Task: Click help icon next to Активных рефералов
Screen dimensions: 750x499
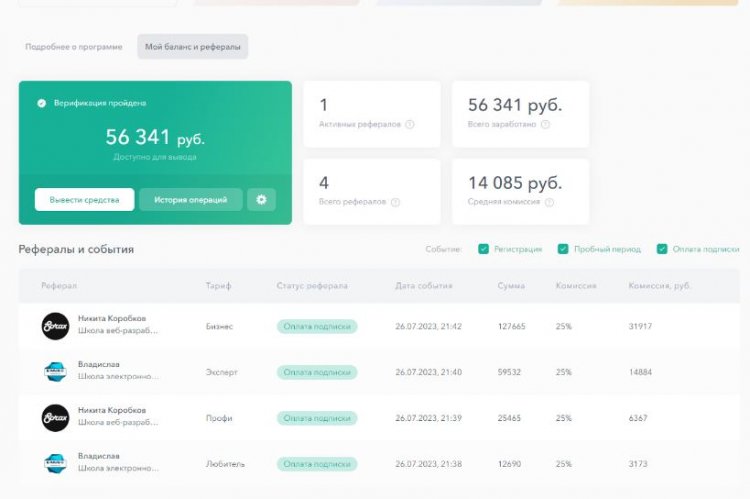Action: tap(410, 125)
